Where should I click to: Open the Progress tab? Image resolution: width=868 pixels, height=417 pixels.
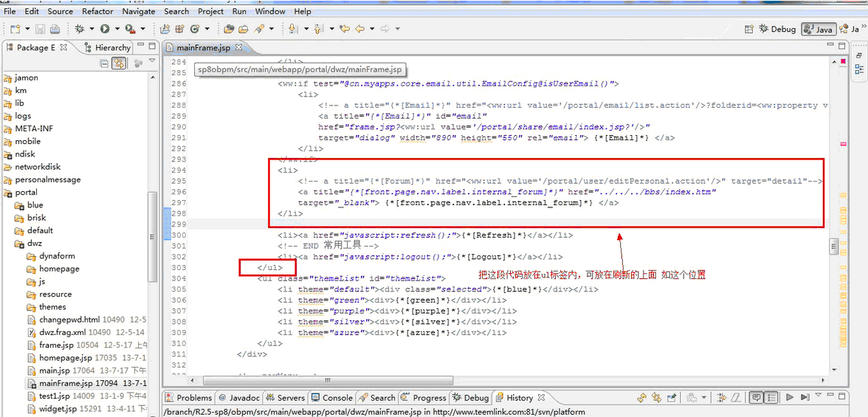pos(424,398)
